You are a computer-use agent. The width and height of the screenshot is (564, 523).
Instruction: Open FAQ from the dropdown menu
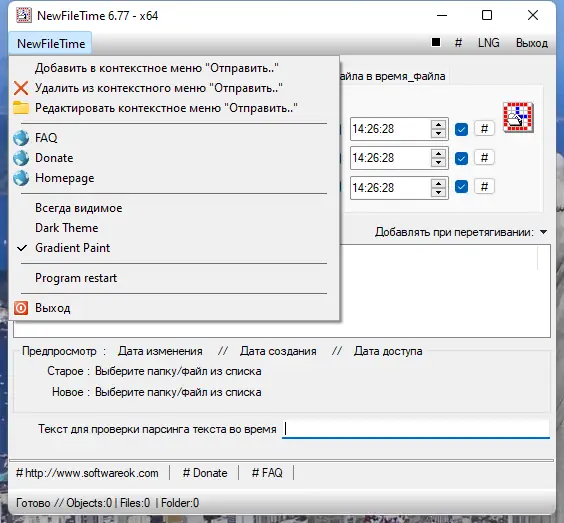tap(174, 138)
